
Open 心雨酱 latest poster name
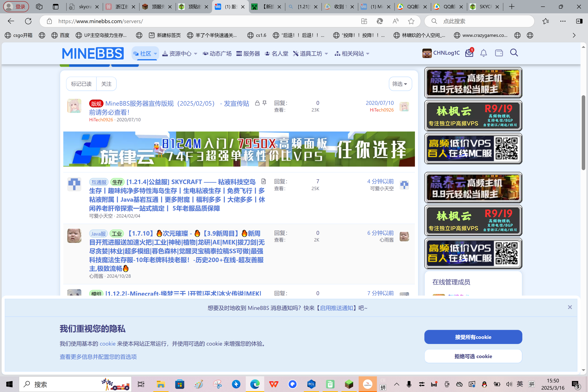coord(387,240)
